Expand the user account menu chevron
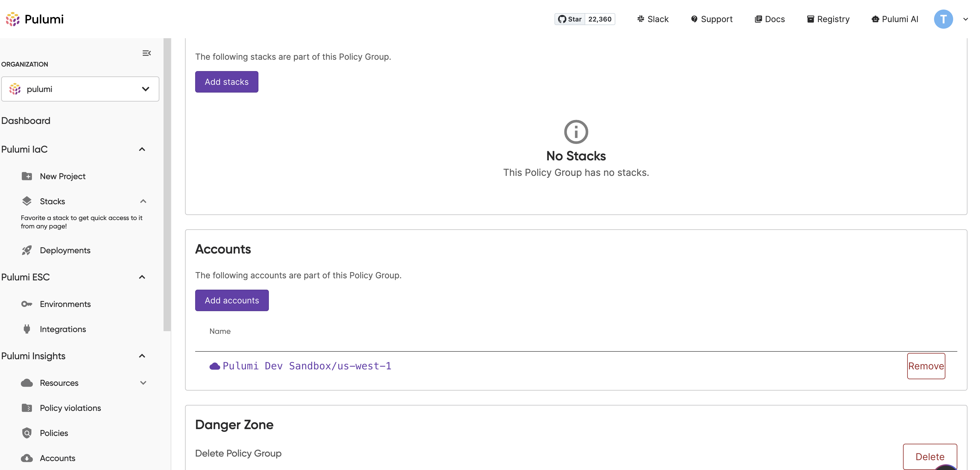980x470 pixels. (x=966, y=19)
